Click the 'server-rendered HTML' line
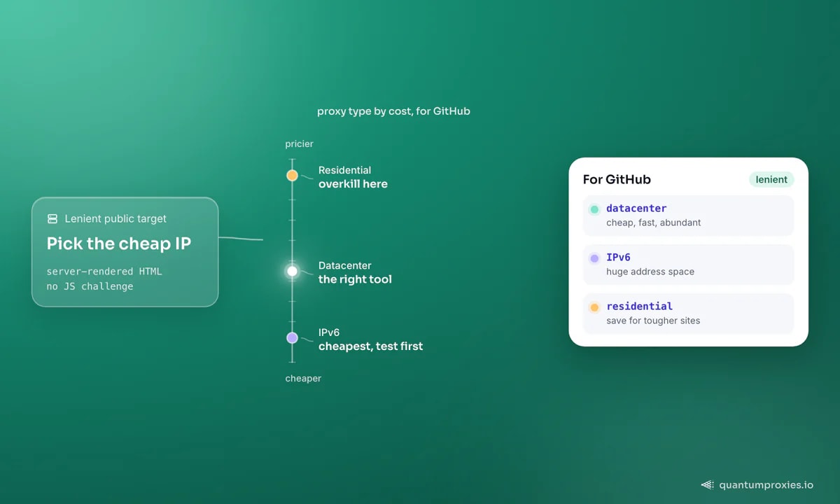Image resolution: width=840 pixels, height=504 pixels. (104, 271)
